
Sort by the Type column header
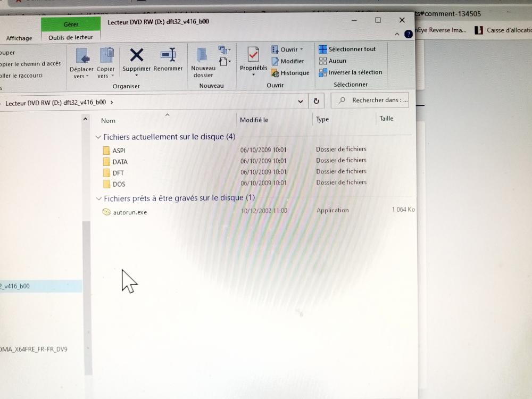pos(322,119)
